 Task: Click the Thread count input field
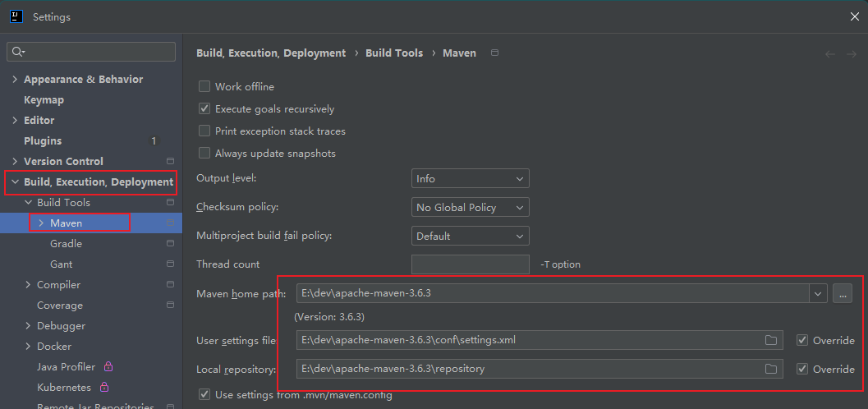pos(470,264)
